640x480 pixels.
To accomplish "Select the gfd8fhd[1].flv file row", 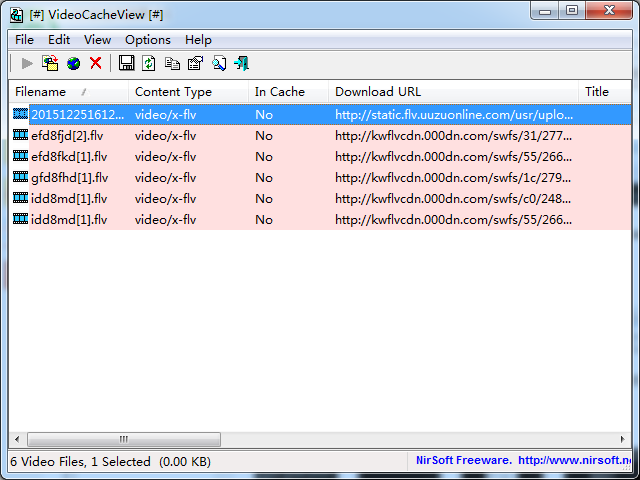I will (x=69, y=178).
